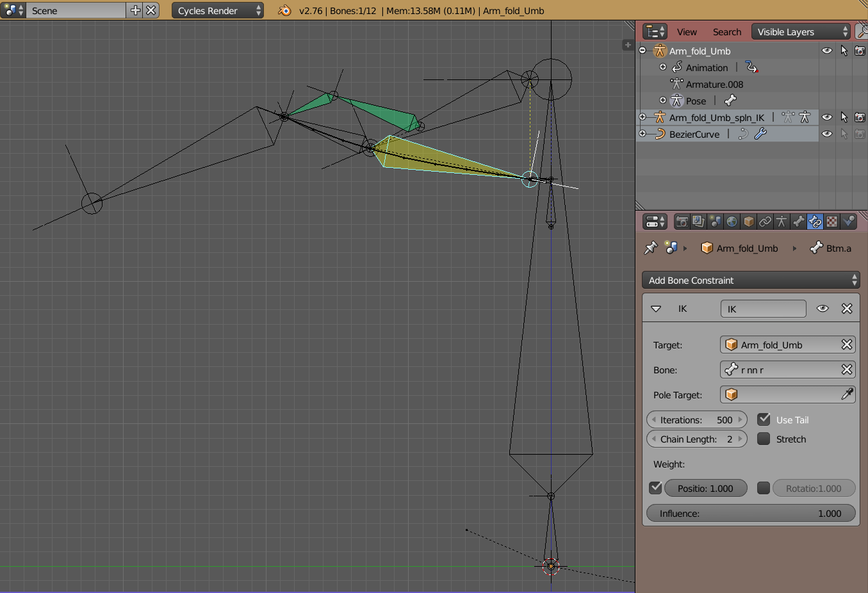Open the Armature data properties tab

click(782, 222)
